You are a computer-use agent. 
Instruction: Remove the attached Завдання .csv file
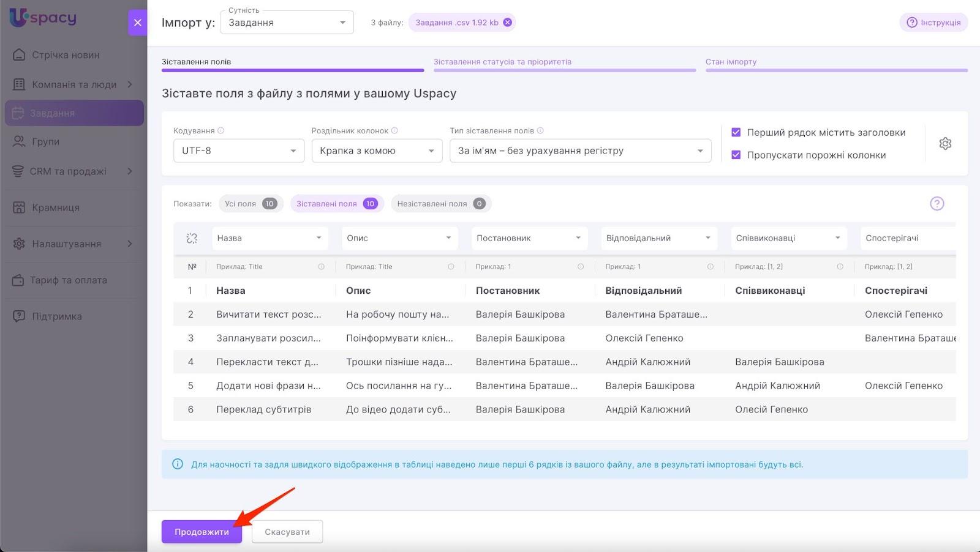[x=507, y=23]
